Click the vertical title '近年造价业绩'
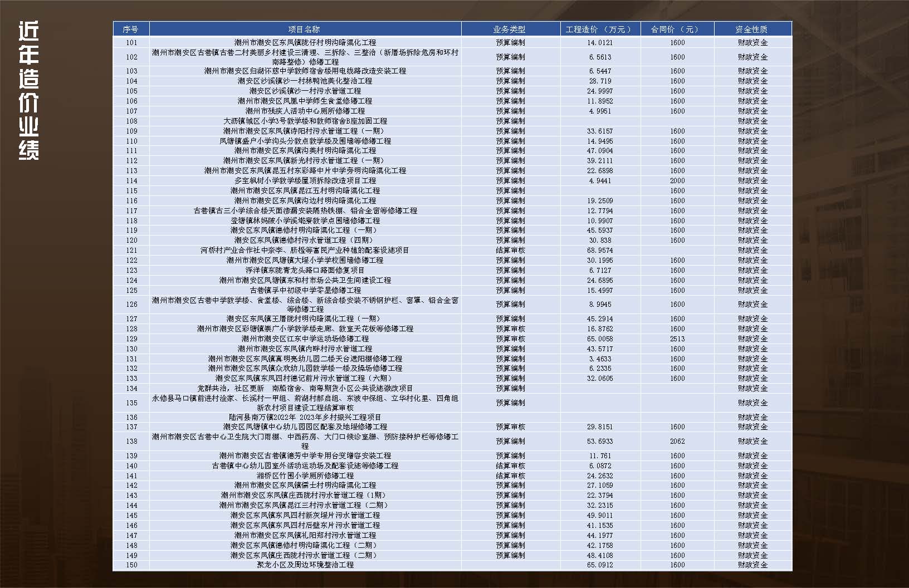 [x=28, y=91]
